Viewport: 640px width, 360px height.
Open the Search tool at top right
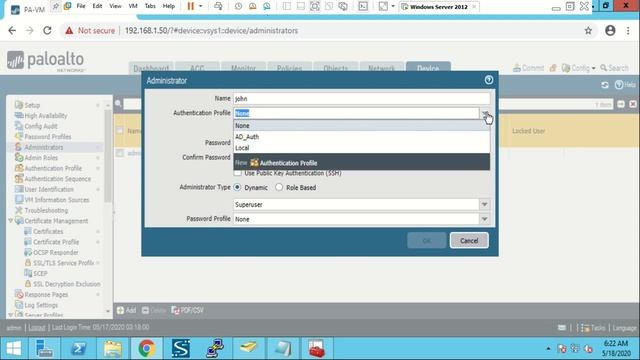pyautogui.click(x=614, y=68)
